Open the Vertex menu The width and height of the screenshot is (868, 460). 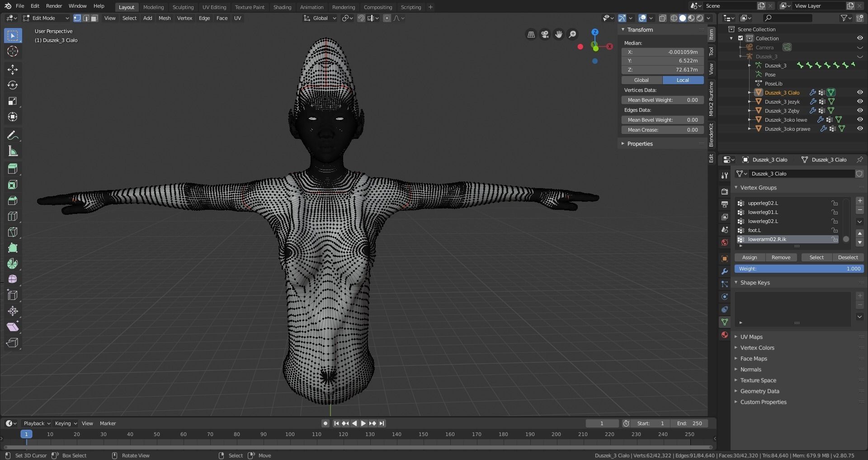pos(184,18)
